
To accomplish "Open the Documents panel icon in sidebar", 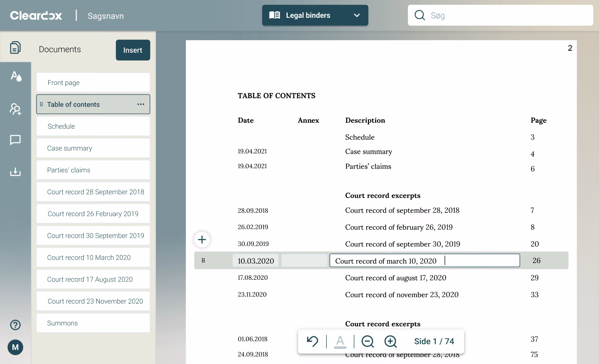I will coord(15,47).
